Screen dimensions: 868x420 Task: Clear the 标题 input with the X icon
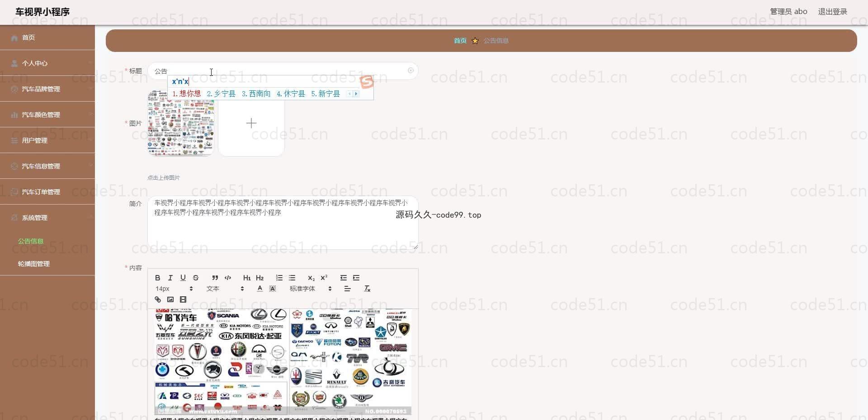point(410,70)
